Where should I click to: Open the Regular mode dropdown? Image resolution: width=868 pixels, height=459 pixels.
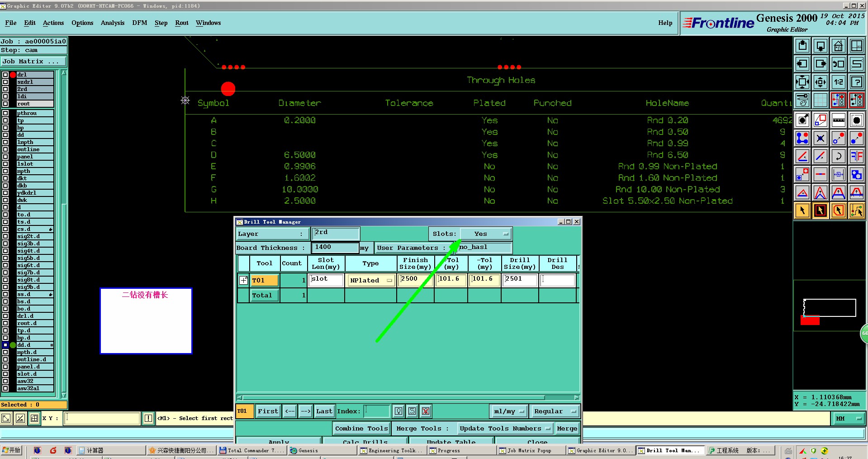click(555, 411)
